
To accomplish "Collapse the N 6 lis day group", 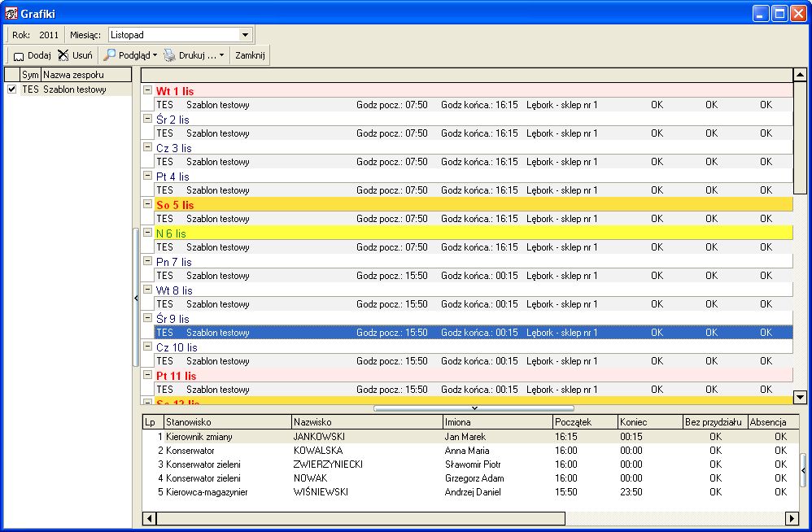I will tap(147, 233).
